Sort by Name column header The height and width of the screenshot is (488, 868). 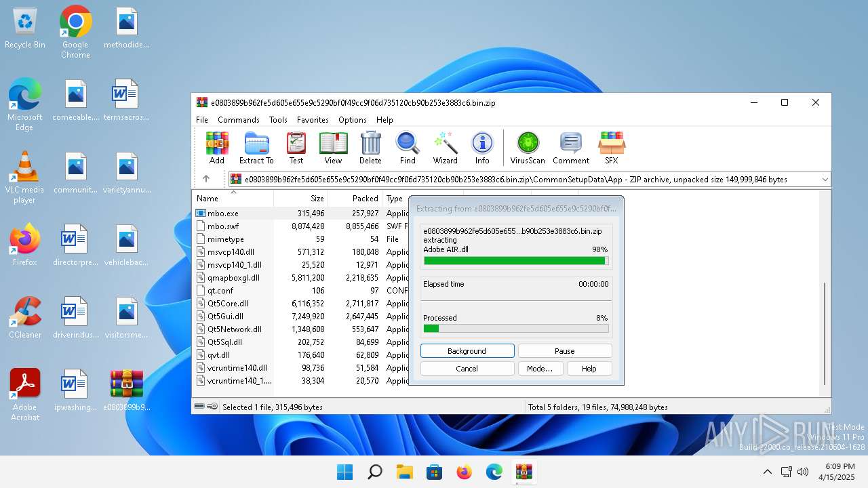[233, 199]
